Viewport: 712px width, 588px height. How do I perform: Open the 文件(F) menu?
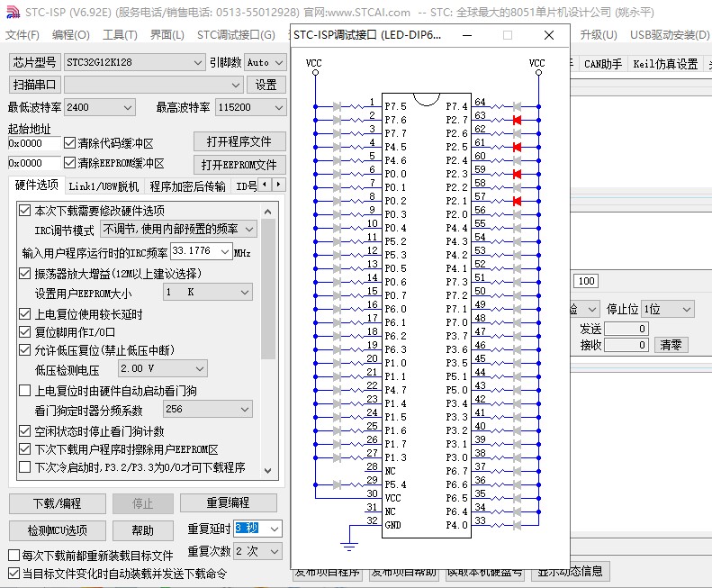point(23,35)
